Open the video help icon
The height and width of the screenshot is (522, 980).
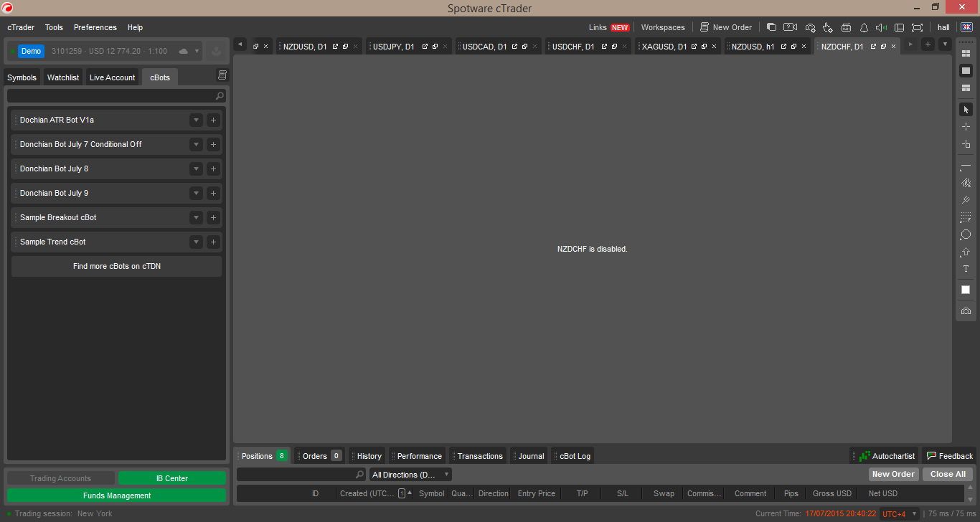tap(790, 27)
